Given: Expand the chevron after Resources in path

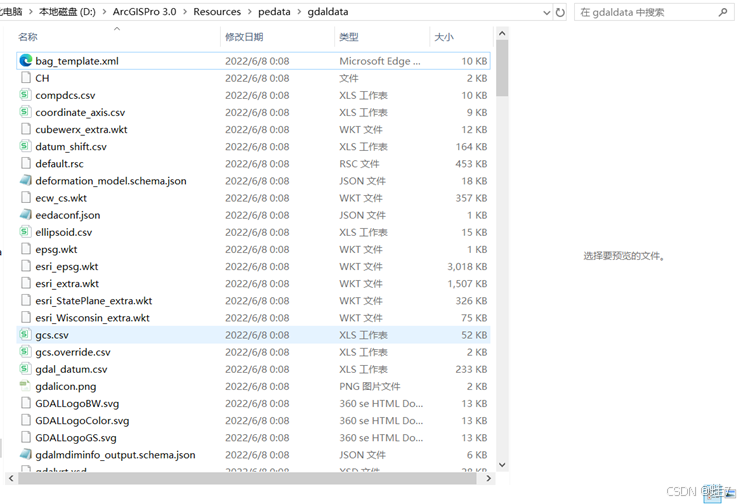Looking at the screenshot, I should tap(250, 12).
